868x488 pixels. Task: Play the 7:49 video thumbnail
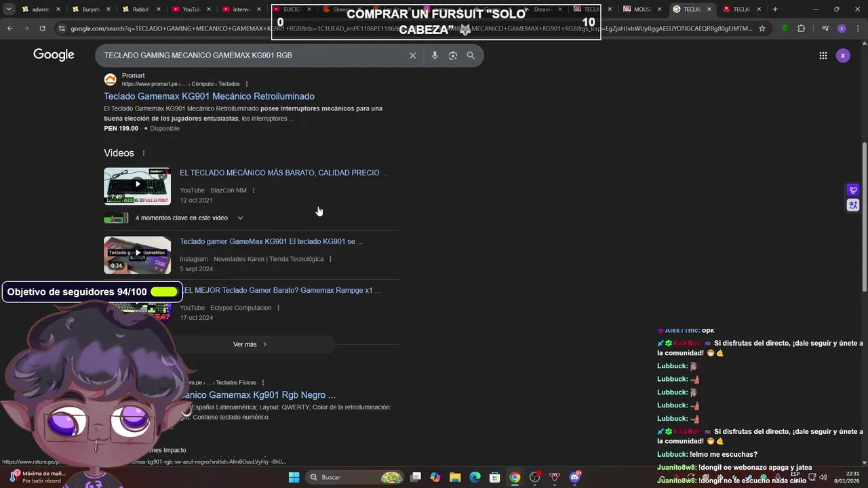[137, 185]
